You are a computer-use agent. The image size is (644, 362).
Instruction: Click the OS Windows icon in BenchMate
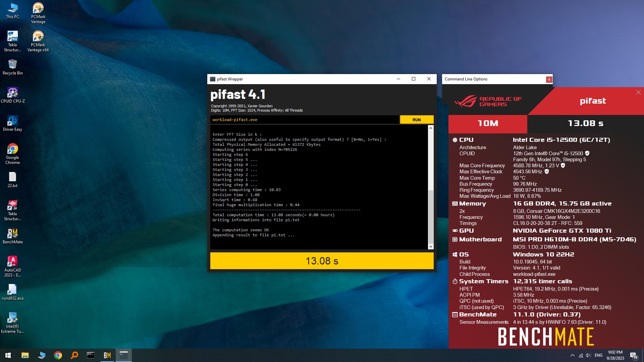point(455,254)
